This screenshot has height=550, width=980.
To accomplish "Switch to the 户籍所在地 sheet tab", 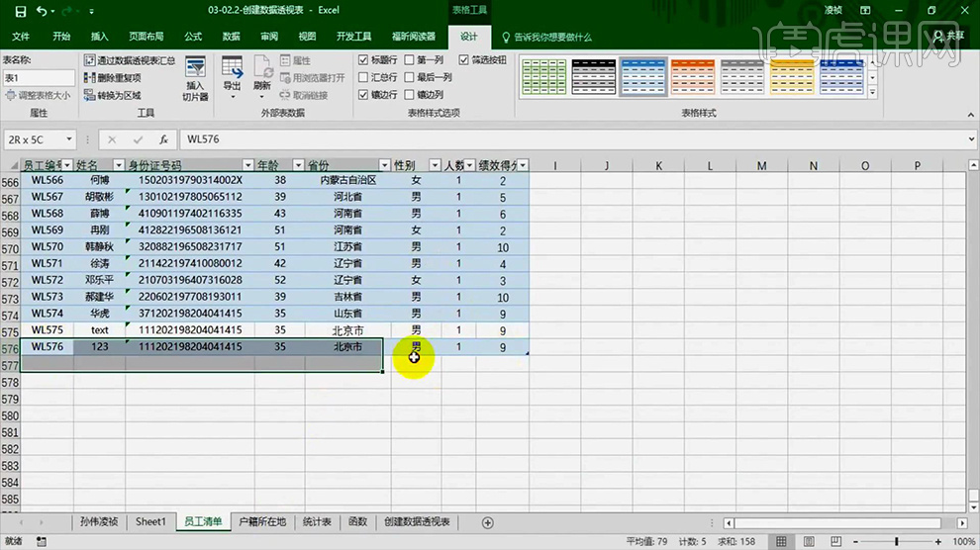I will (262, 522).
